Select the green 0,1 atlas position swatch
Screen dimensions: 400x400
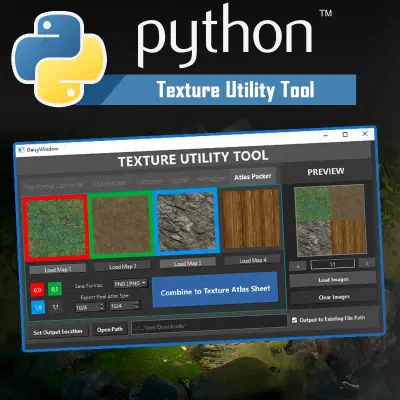[x=55, y=289]
